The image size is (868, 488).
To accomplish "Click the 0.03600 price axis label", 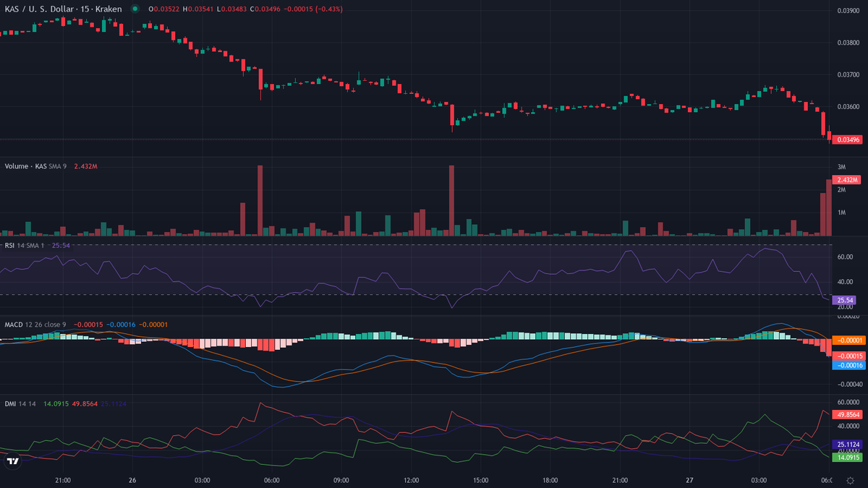I will (x=848, y=106).
